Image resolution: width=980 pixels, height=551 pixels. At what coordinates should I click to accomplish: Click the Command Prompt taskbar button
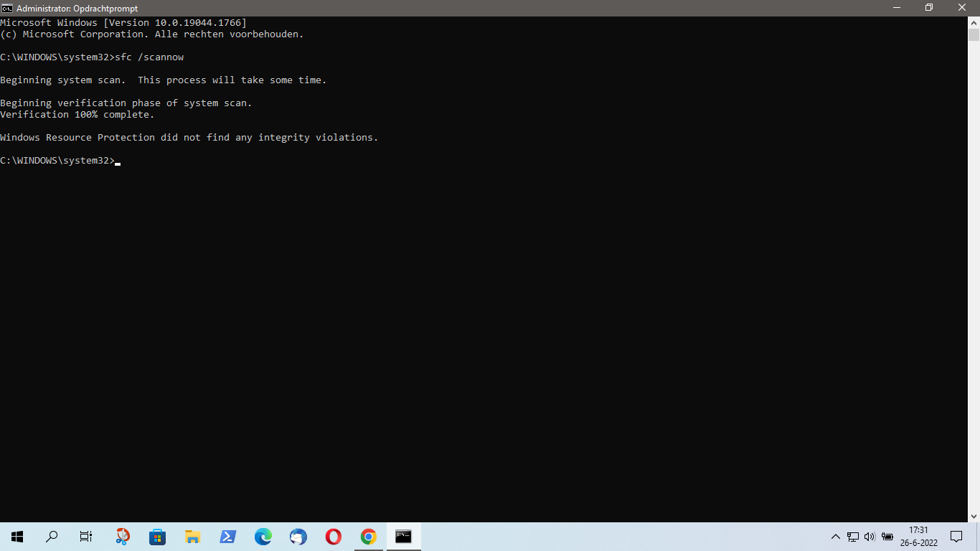pyautogui.click(x=403, y=537)
